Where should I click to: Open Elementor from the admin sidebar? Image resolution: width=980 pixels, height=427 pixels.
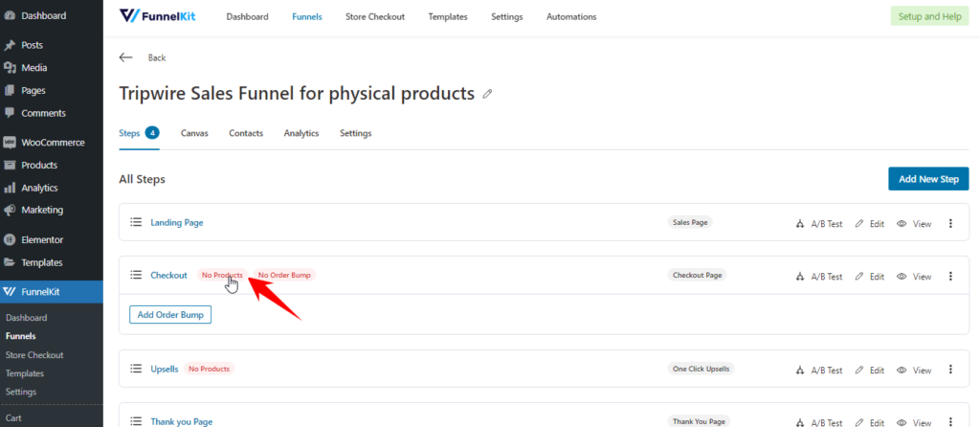(42, 239)
